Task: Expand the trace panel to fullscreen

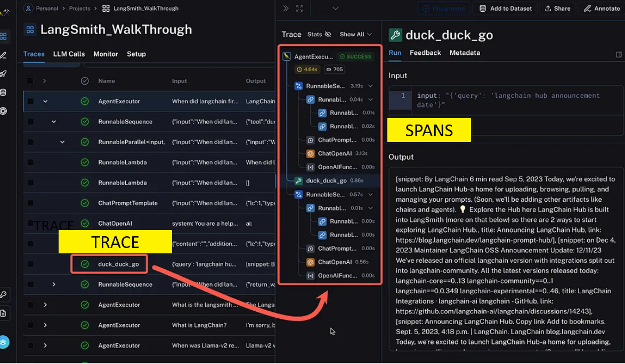Action: point(299,9)
